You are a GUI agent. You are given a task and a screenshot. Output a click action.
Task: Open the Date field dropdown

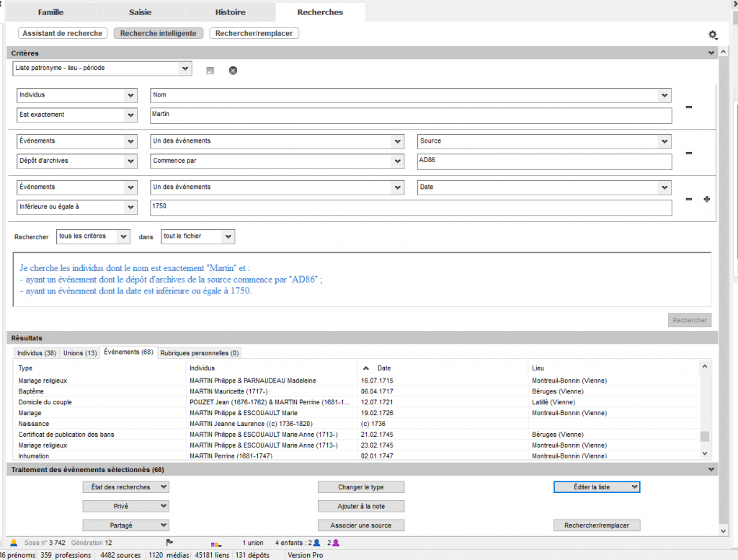coord(544,187)
